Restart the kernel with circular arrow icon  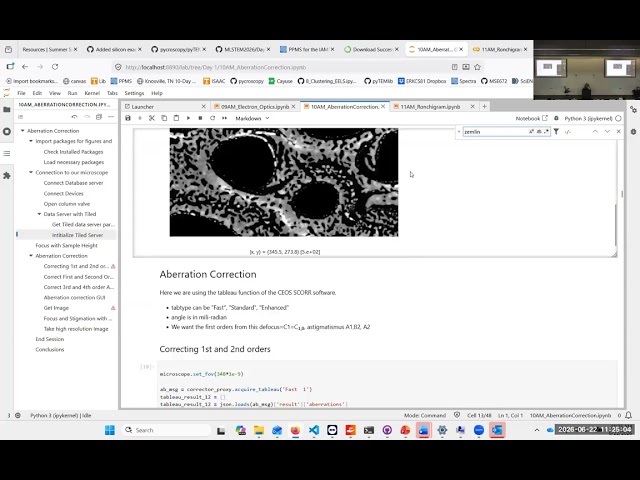click(x=212, y=118)
